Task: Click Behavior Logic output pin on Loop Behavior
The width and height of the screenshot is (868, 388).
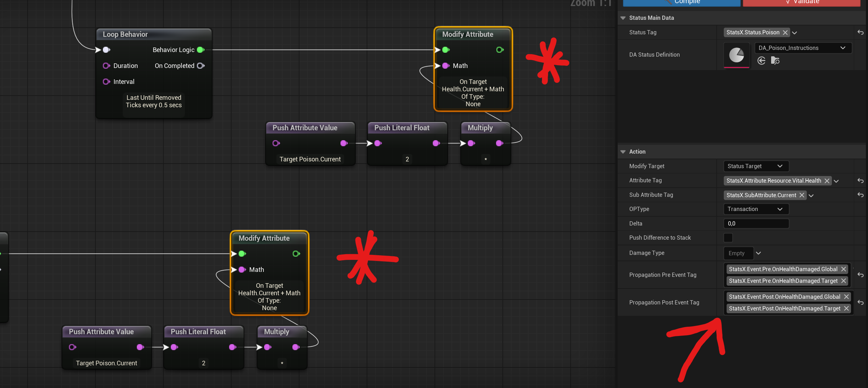Action: pyautogui.click(x=200, y=50)
